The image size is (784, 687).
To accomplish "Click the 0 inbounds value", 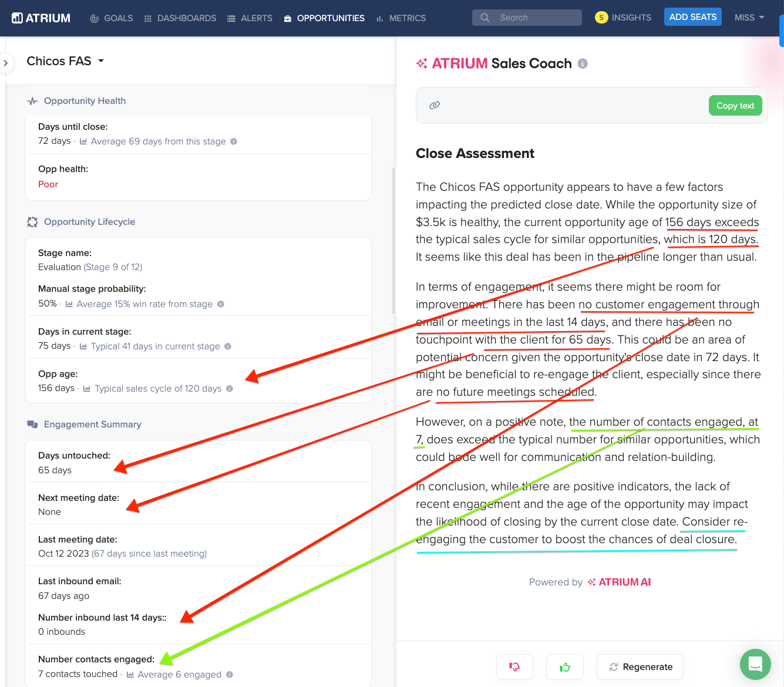I will [x=62, y=632].
